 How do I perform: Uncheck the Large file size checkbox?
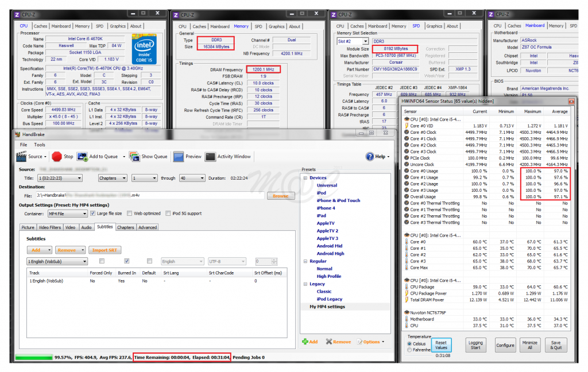tap(92, 214)
